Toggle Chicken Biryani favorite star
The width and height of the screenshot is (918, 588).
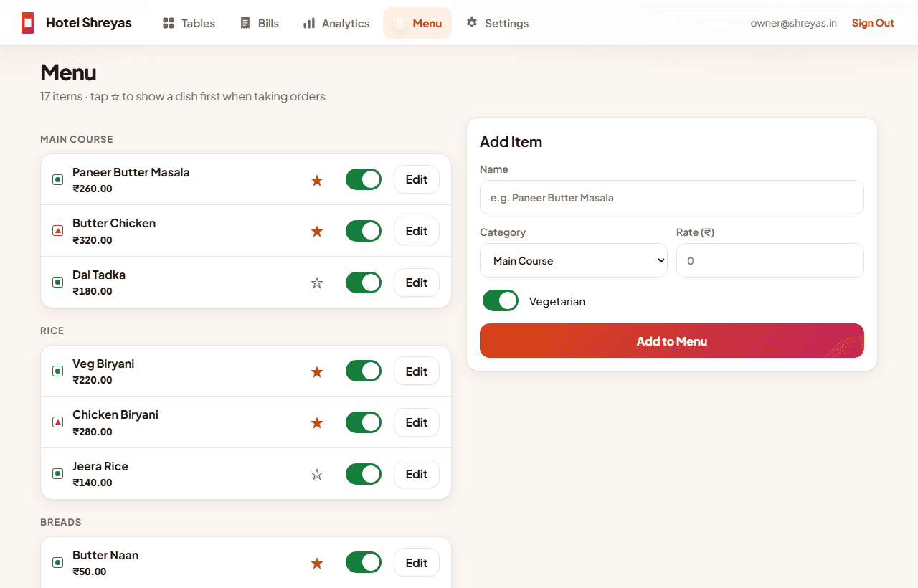point(317,423)
